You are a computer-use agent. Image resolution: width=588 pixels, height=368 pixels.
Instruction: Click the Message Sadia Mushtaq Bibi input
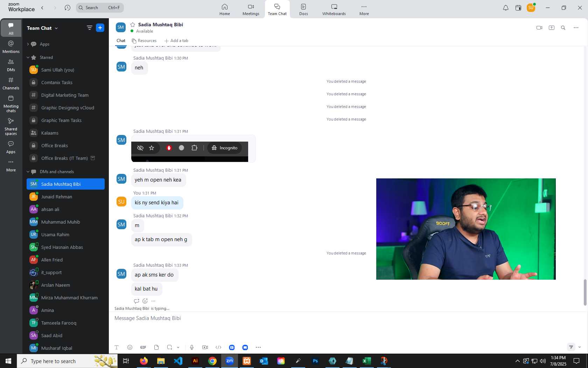346,318
